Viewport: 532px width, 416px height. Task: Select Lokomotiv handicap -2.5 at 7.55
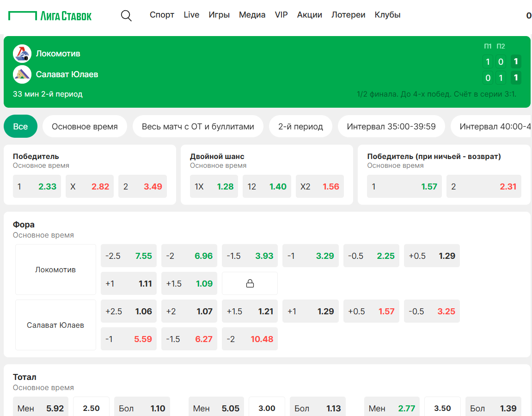coord(128,256)
